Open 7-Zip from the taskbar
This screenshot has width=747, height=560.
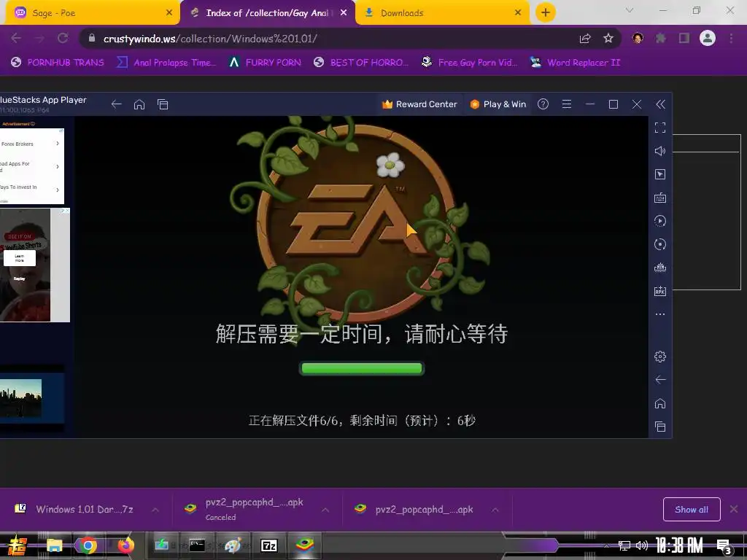coord(268,545)
